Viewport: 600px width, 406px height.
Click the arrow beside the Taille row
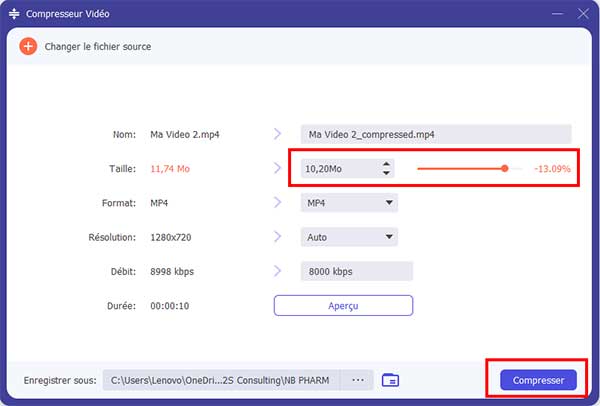pyautogui.click(x=277, y=168)
